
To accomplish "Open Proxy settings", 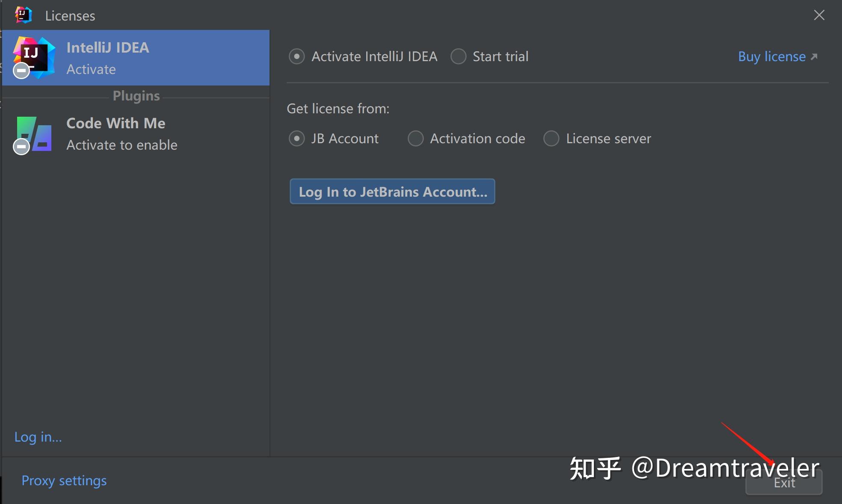I will coord(64,480).
